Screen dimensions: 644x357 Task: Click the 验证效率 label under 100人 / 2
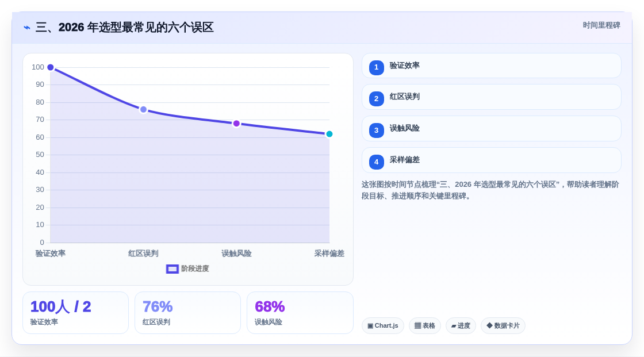click(44, 322)
